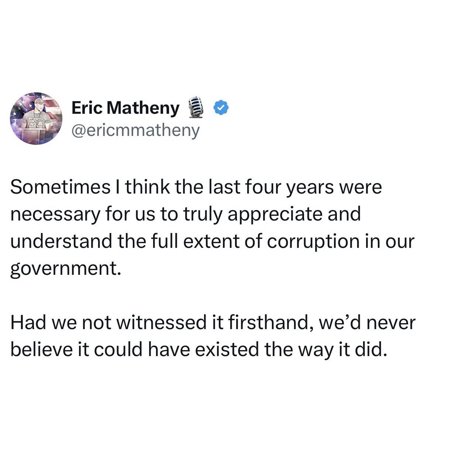This screenshot has width=476, height=475.
Task: Open the Eric Matheny display name link
Action: (x=125, y=108)
